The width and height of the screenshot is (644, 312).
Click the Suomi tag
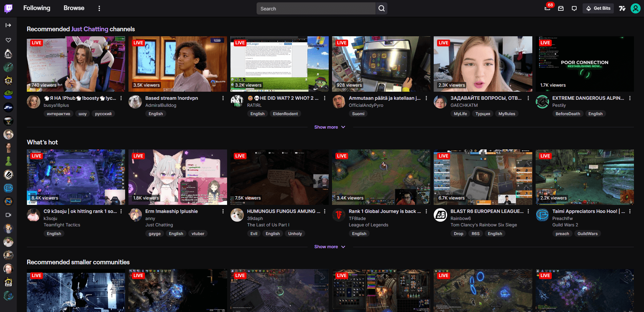358,114
